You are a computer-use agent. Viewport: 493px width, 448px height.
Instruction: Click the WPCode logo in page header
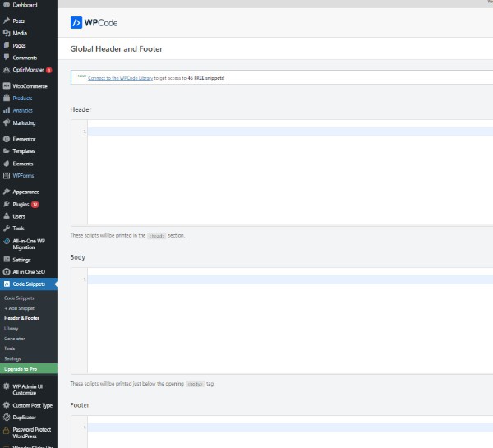click(x=94, y=23)
